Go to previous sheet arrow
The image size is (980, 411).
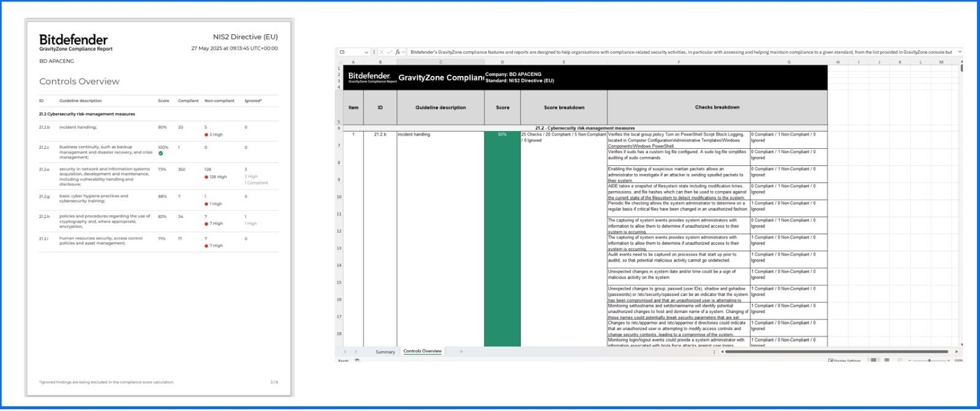pos(345,352)
